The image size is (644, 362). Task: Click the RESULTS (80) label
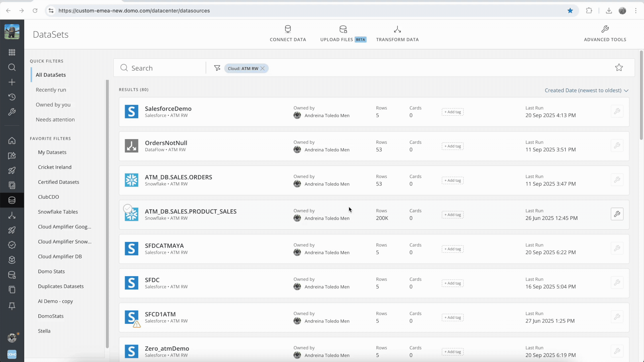point(133,89)
